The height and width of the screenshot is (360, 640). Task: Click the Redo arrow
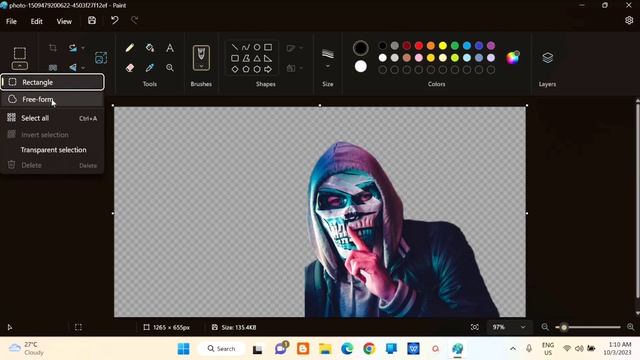(x=135, y=20)
